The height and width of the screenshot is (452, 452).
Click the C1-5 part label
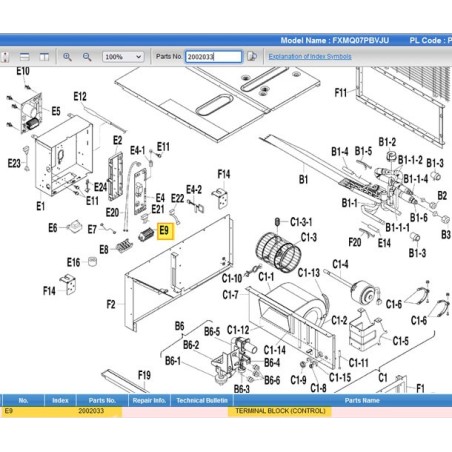[401, 341]
